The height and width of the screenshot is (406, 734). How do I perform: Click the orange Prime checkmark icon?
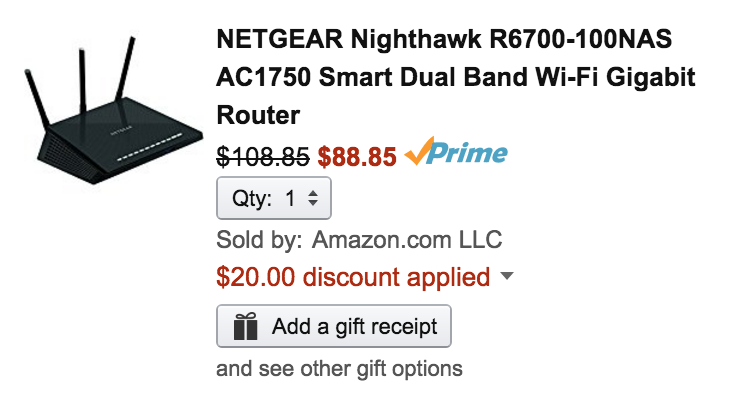pos(418,151)
